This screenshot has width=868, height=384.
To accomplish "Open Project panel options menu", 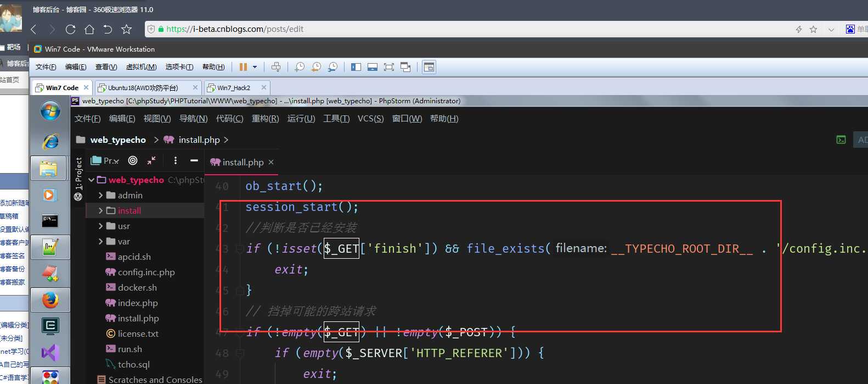I will pyautogui.click(x=176, y=160).
